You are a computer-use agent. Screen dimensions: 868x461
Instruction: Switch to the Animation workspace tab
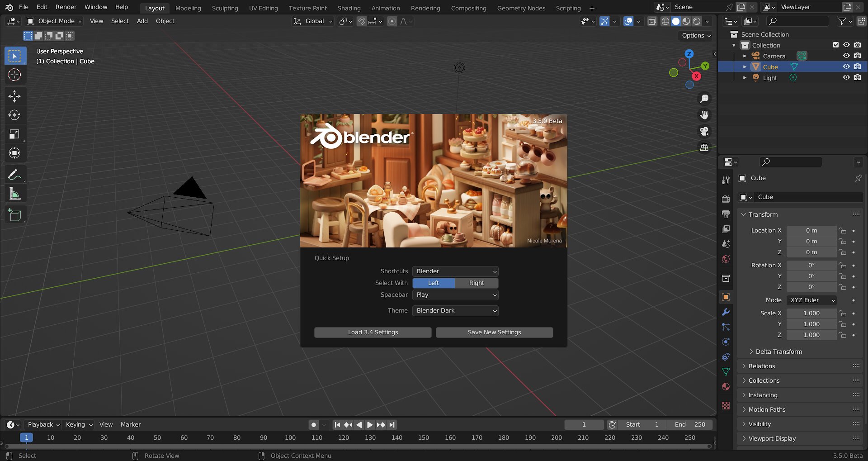[x=385, y=8]
